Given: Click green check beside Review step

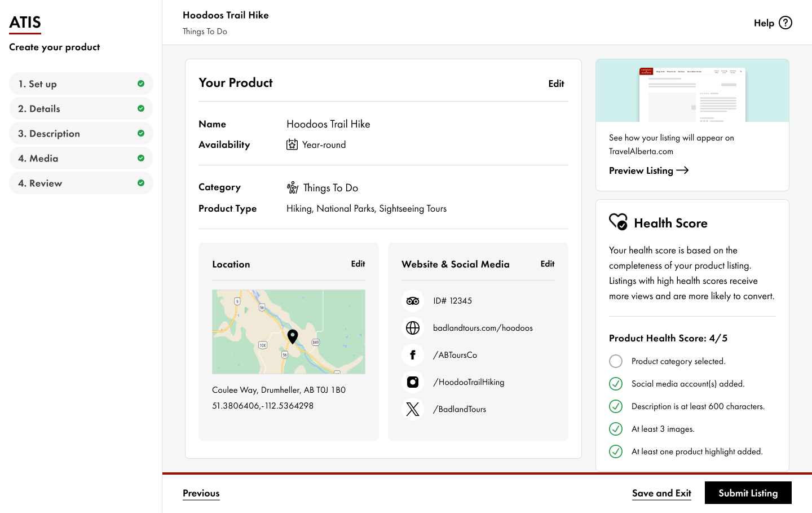Looking at the screenshot, I should (141, 183).
